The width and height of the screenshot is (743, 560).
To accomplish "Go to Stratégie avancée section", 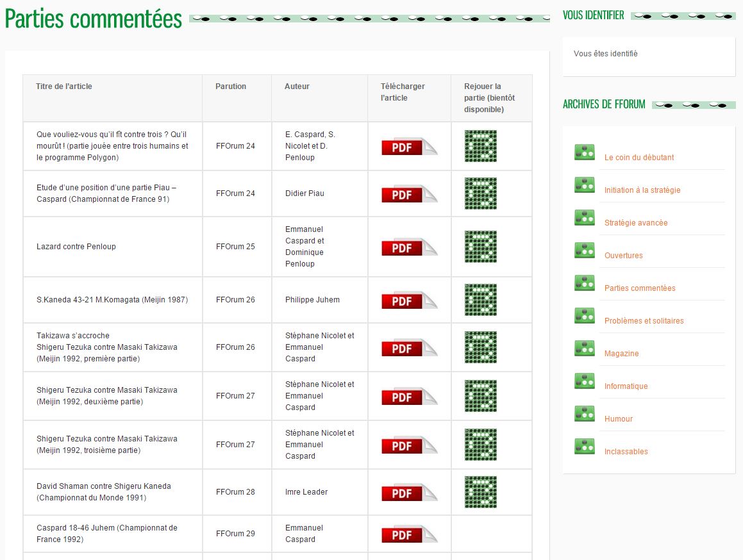I will [635, 223].
